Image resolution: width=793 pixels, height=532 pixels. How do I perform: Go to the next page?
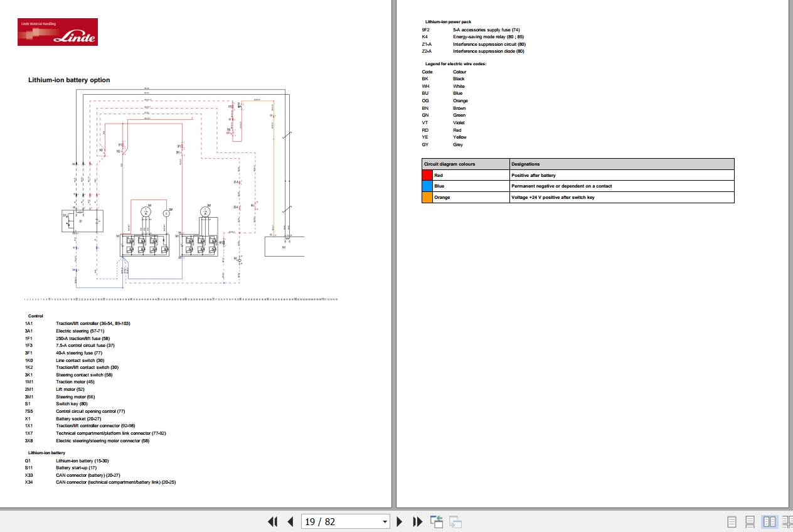click(400, 521)
